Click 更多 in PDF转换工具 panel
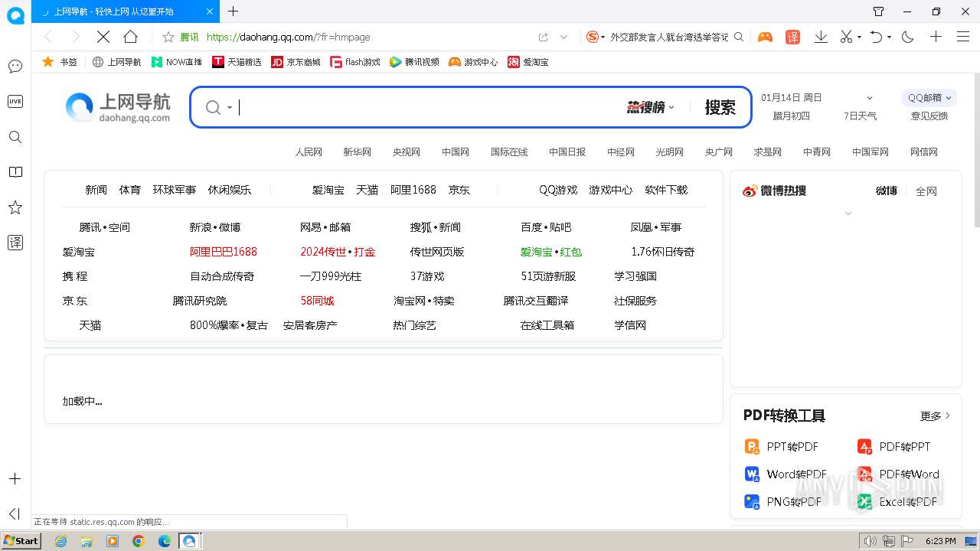Viewport: 980px width, 551px height. 935,416
